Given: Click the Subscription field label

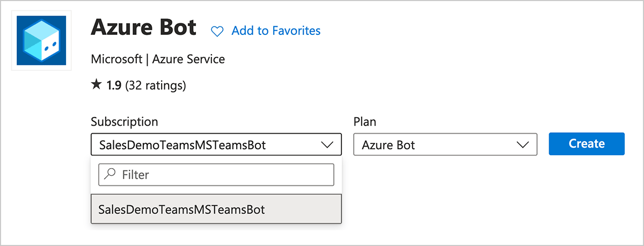Looking at the screenshot, I should (125, 121).
